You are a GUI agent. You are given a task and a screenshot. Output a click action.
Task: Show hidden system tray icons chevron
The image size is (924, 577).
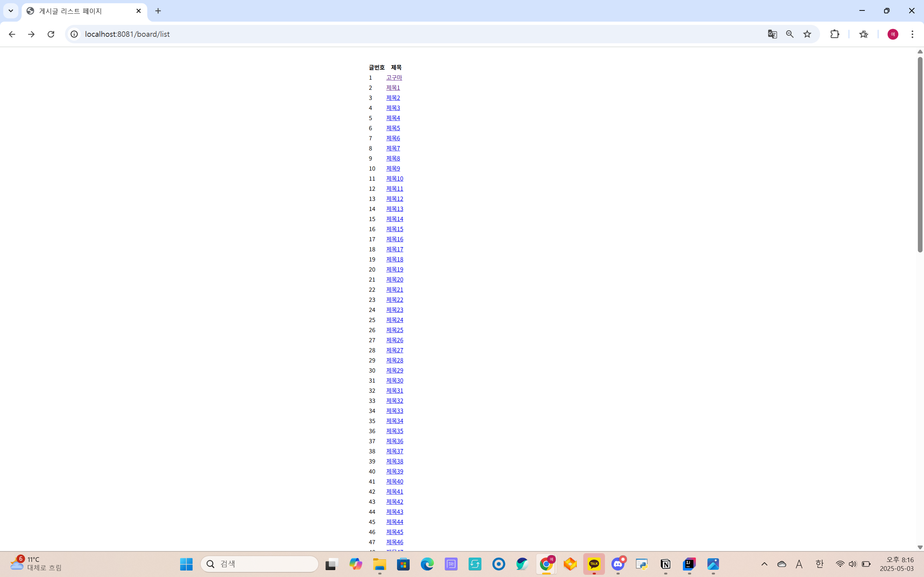tap(764, 564)
